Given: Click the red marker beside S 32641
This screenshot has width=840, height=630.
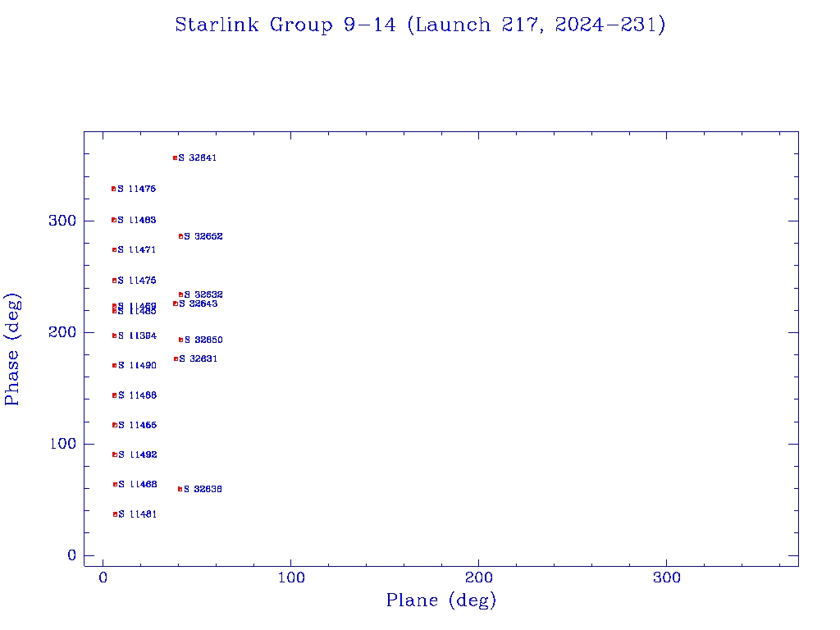Looking at the screenshot, I should 176,158.
